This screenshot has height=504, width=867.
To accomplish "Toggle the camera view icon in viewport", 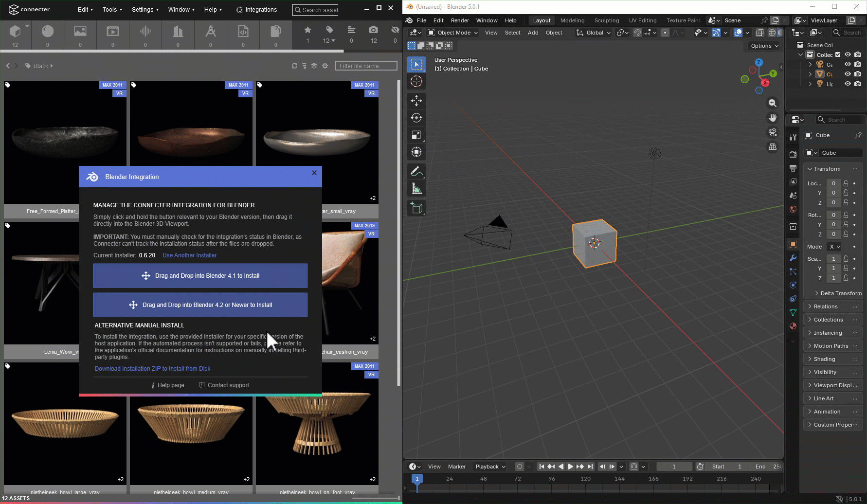I will point(773,132).
